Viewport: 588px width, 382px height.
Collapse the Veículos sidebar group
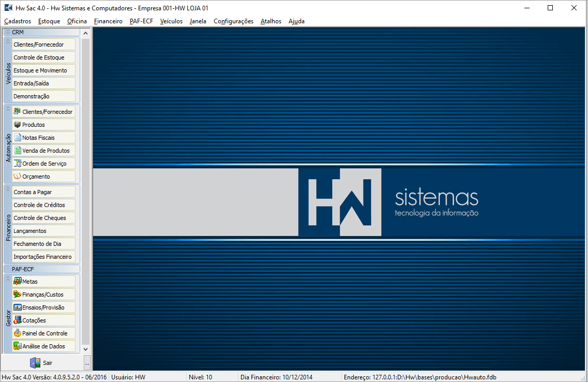pyautogui.click(x=8, y=41)
